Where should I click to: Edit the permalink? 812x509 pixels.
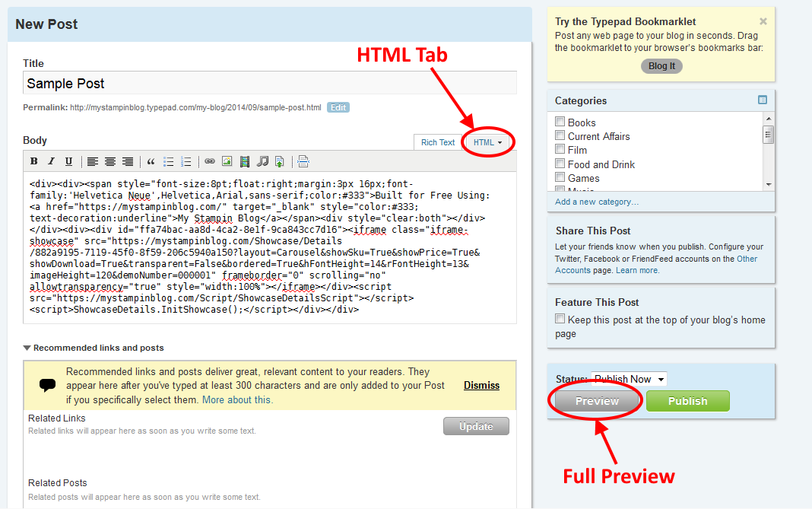(x=338, y=107)
